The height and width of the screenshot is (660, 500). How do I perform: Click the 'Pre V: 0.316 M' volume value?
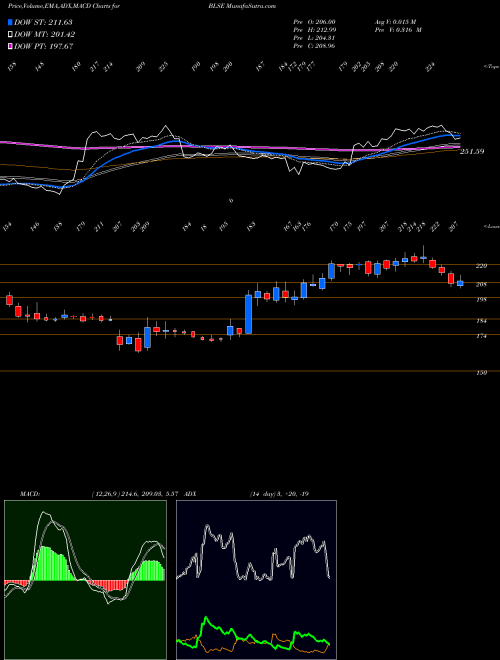point(398,30)
